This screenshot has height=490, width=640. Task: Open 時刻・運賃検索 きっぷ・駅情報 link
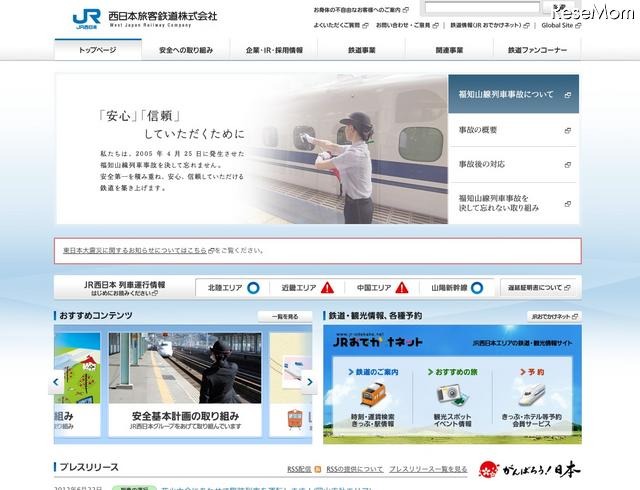(373, 421)
